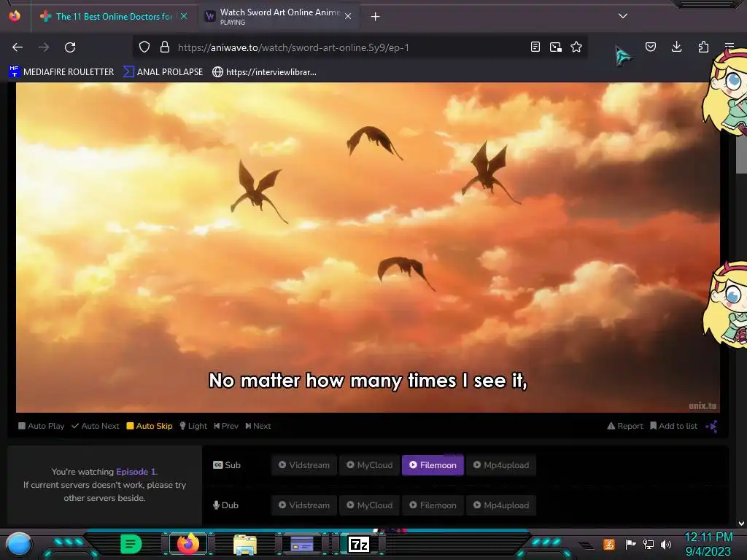Open the File Explorer taskbar icon
The image size is (747, 560).
click(245, 544)
